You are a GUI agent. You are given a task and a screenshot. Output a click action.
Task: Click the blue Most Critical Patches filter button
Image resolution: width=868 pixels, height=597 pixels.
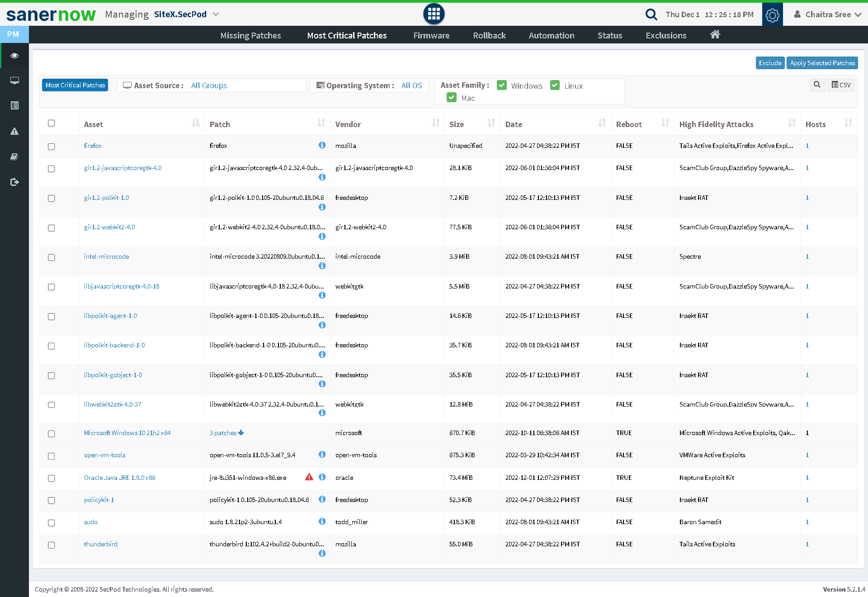75,85
